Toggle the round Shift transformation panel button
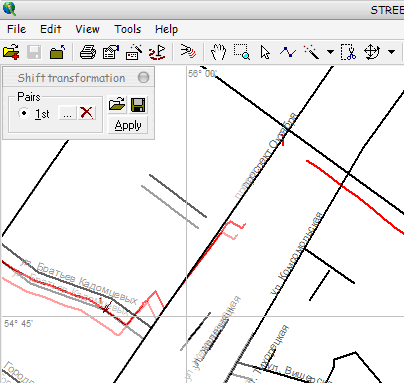The image size is (404, 383). click(x=144, y=78)
